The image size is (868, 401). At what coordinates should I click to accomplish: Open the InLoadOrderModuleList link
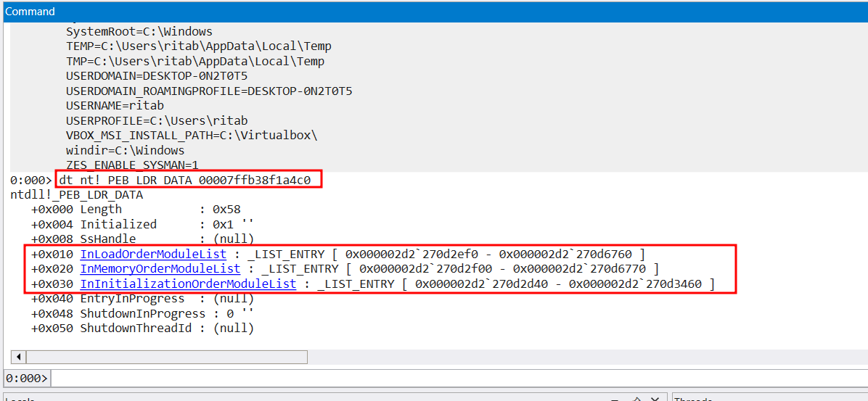152,255
